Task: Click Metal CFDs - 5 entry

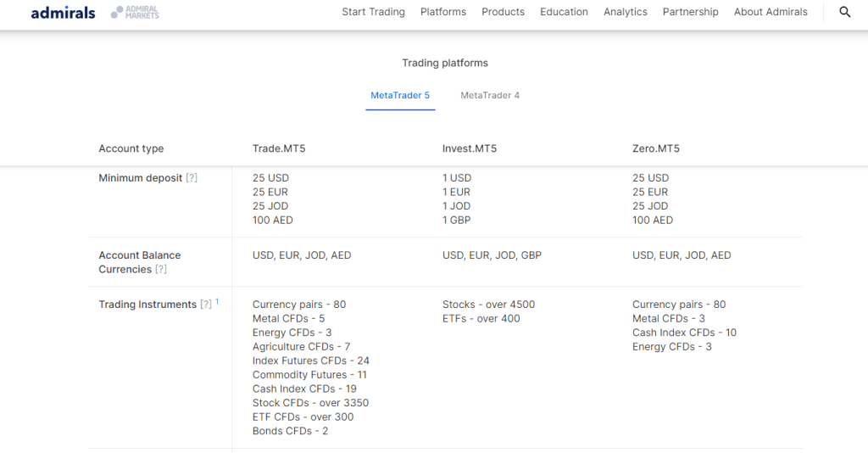Action: point(289,318)
